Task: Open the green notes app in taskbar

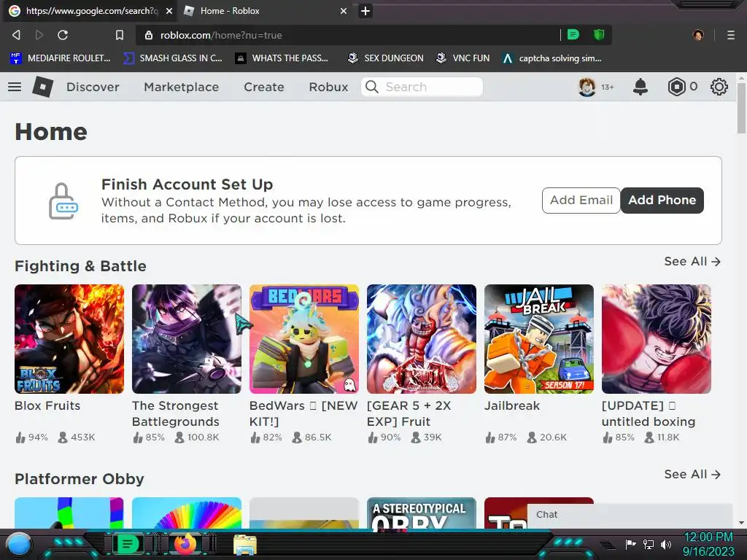Action: 128,544
